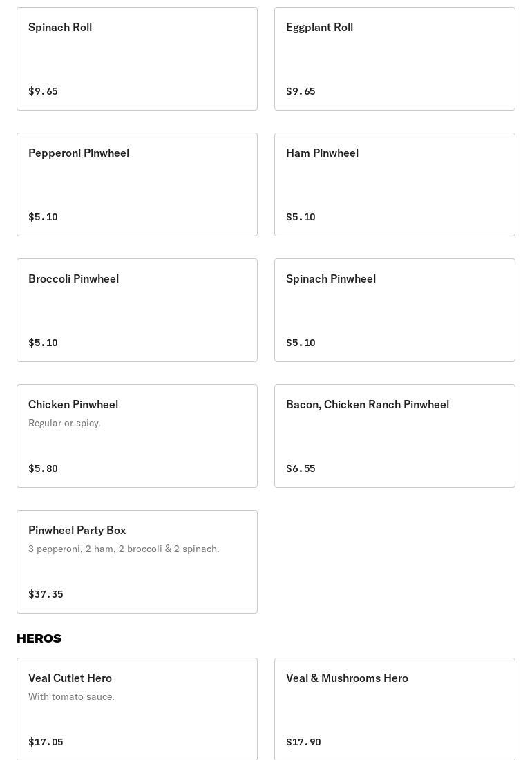This screenshot has height=760, width=532.
Task: Click the Veal Cutlet Hero title
Action: point(70,678)
